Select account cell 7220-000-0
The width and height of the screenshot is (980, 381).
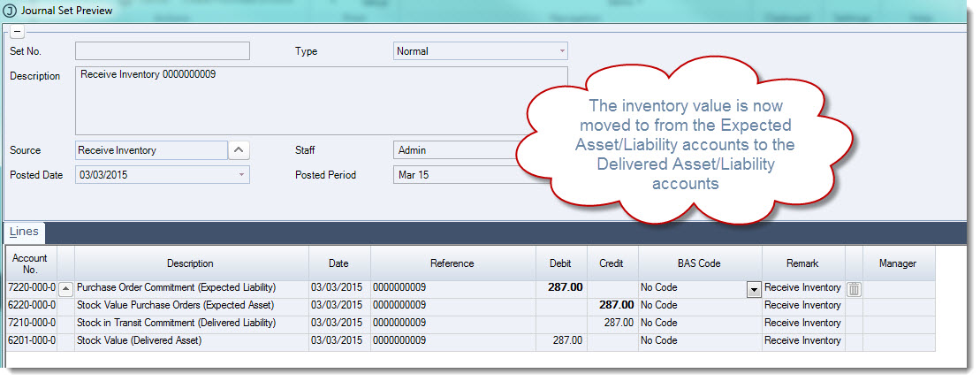[31, 288]
